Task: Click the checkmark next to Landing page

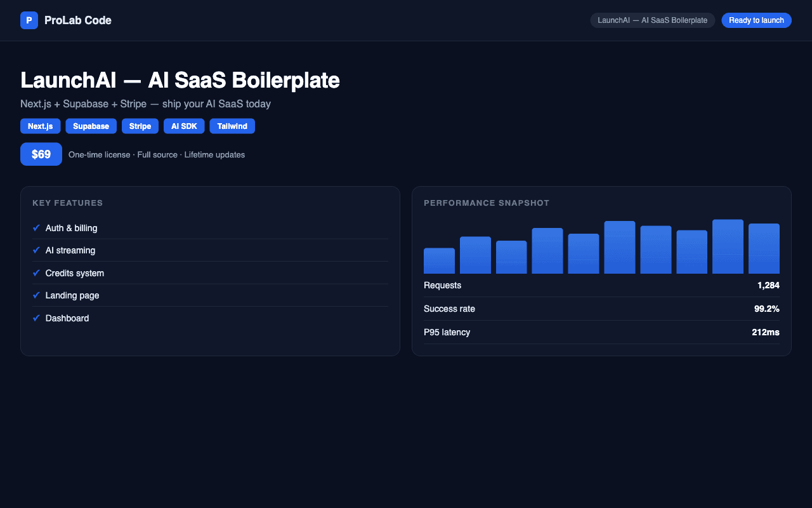Action: [x=36, y=295]
